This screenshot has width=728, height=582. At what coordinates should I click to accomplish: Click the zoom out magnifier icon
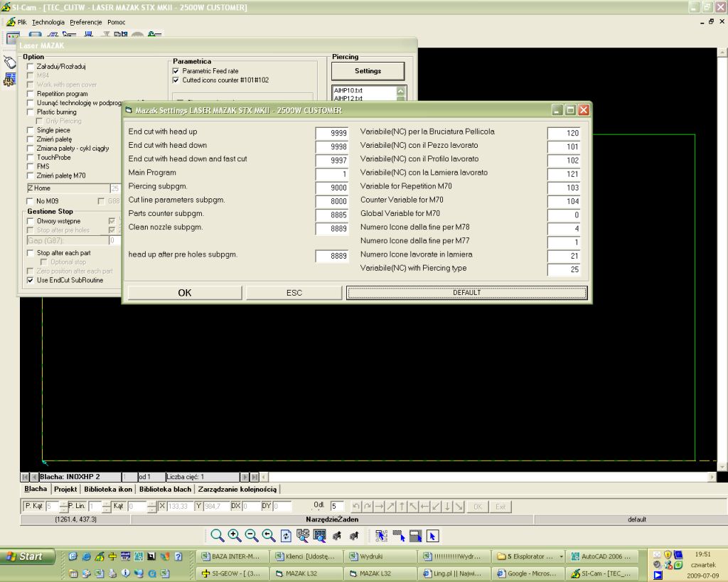coord(252,536)
